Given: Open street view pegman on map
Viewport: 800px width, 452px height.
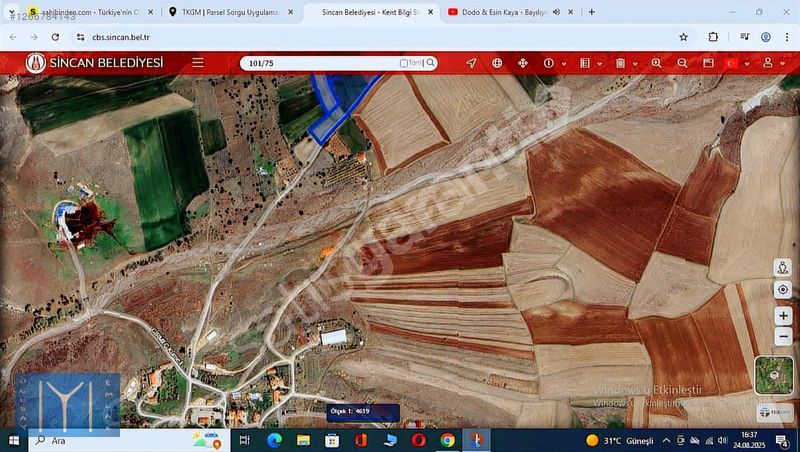Looking at the screenshot, I should (782, 268).
